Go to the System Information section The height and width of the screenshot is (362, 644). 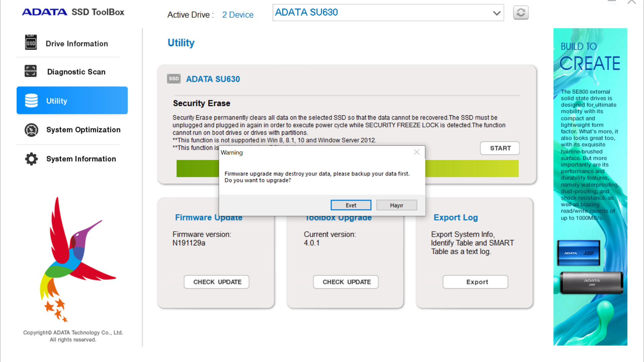pyautogui.click(x=81, y=159)
